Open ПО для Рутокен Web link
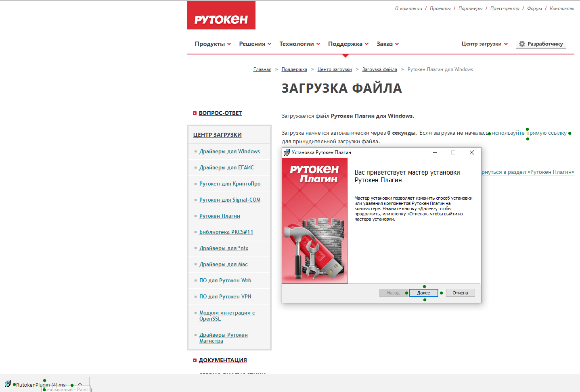580x392 pixels. coord(225,280)
